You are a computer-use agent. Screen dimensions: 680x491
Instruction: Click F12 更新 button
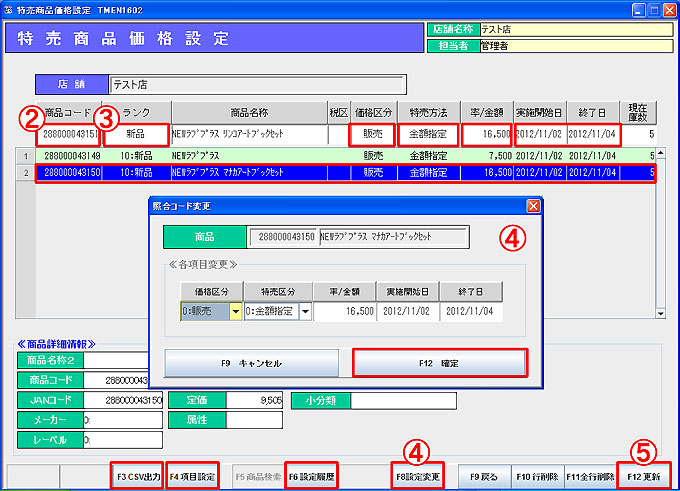[645, 476]
